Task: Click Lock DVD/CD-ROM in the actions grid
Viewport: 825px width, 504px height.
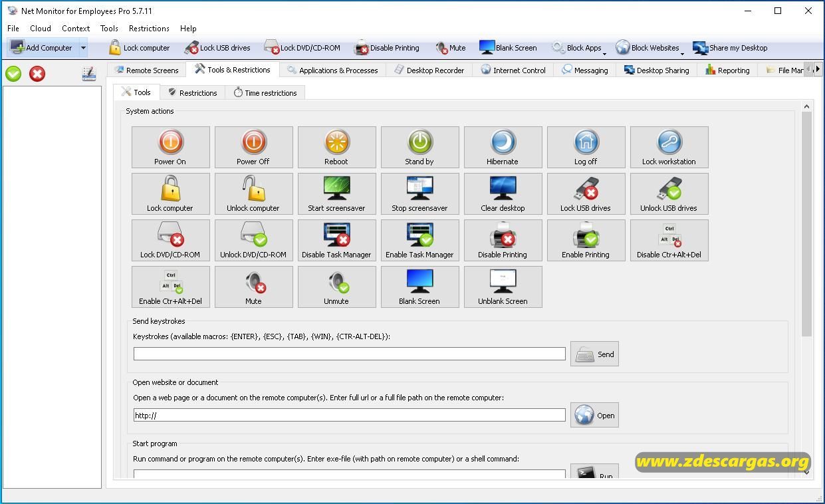Action: click(x=170, y=240)
